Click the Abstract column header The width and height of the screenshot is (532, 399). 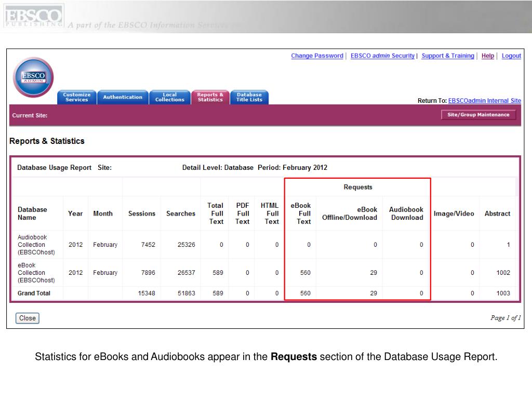point(497,214)
